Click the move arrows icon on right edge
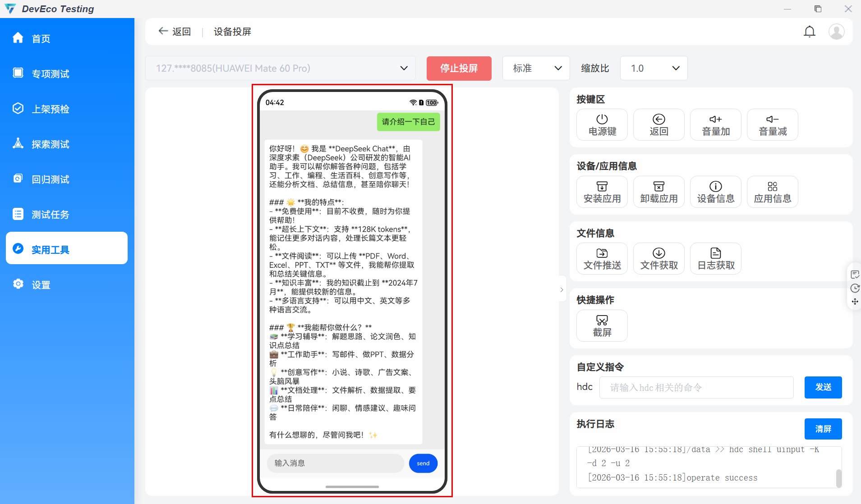Viewport: 861px width, 504px height. (x=855, y=302)
